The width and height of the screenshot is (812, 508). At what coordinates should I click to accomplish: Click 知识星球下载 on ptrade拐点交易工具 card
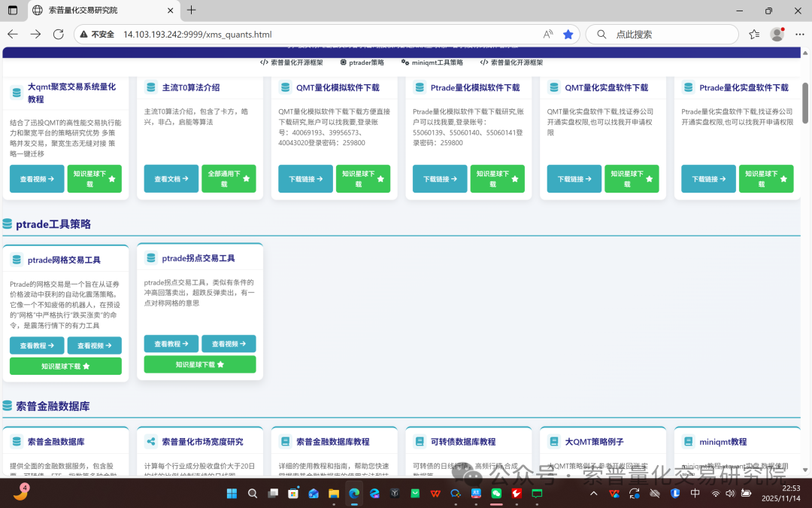200,364
